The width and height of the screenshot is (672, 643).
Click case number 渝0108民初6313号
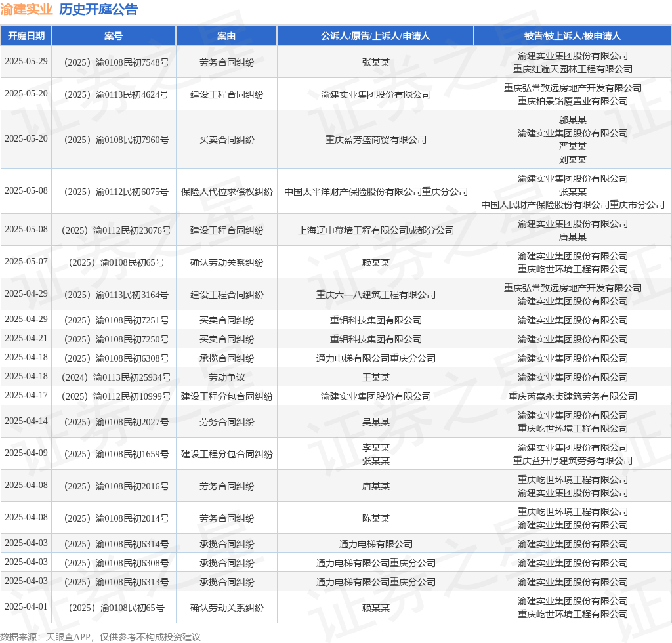pos(117,582)
